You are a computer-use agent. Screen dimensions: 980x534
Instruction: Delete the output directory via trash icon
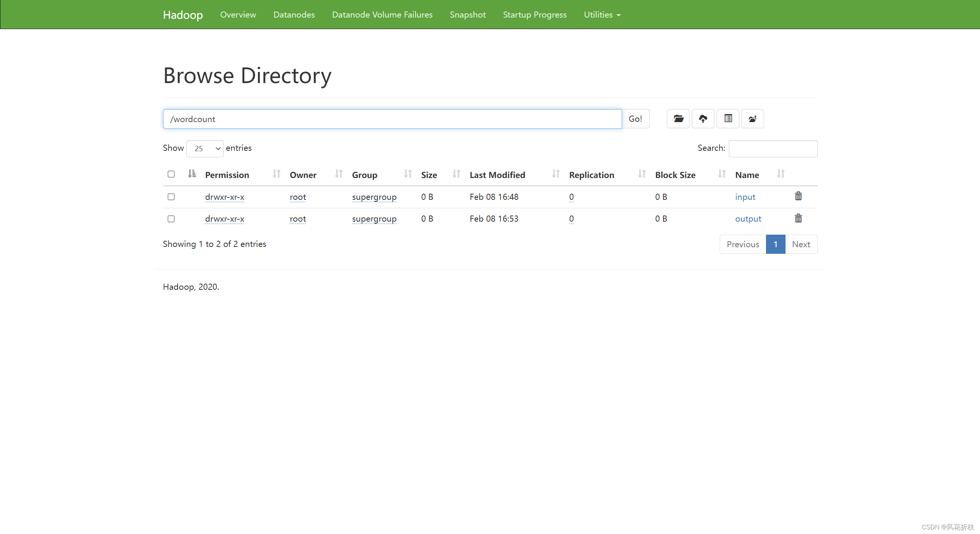click(x=798, y=219)
